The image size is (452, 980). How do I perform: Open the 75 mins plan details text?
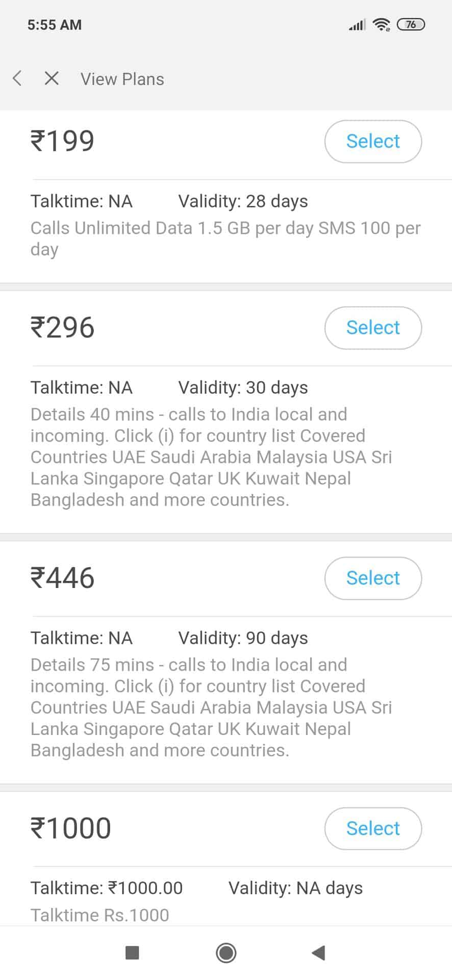click(x=211, y=707)
